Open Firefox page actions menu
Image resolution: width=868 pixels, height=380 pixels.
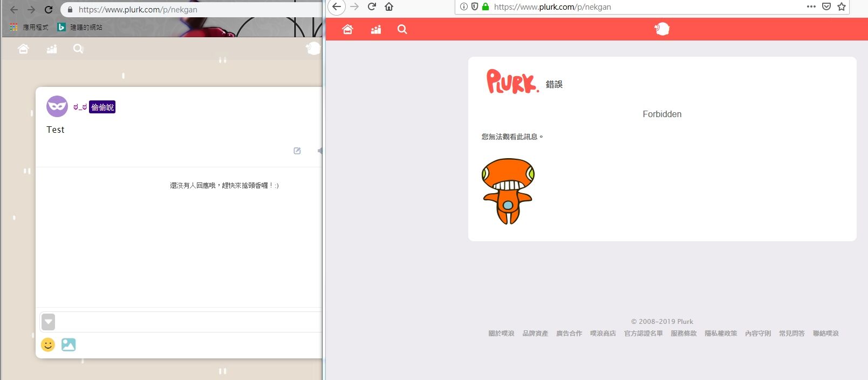pyautogui.click(x=811, y=6)
